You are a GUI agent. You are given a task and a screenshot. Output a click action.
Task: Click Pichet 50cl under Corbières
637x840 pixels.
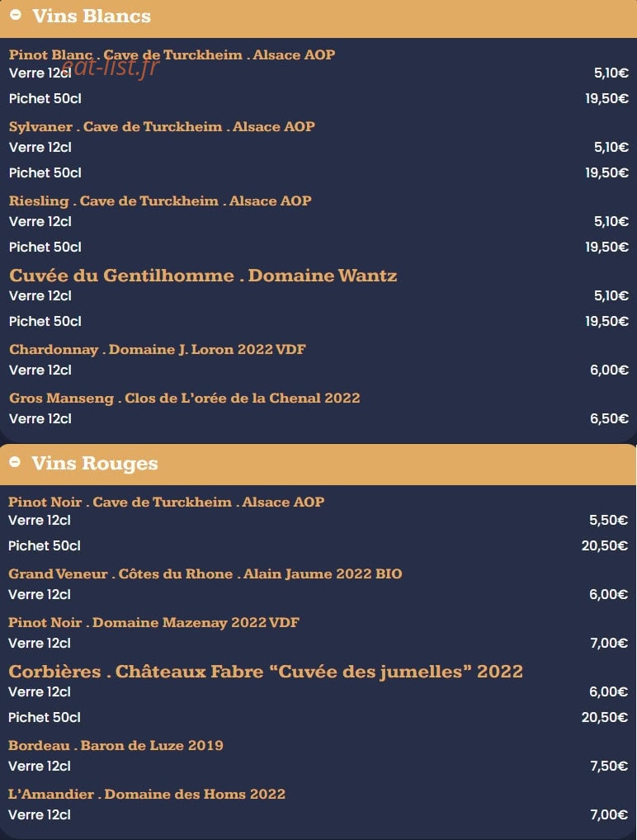(x=45, y=717)
